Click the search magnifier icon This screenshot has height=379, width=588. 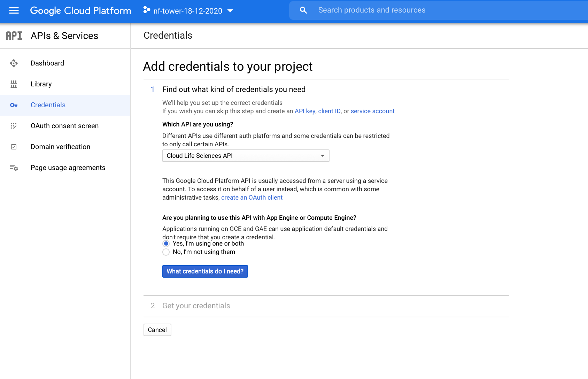pos(303,10)
